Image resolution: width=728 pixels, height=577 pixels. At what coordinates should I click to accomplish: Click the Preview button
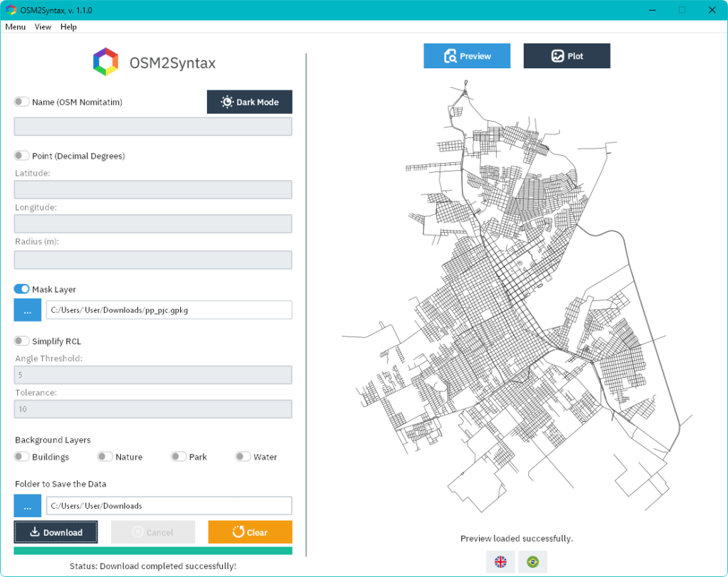(467, 56)
